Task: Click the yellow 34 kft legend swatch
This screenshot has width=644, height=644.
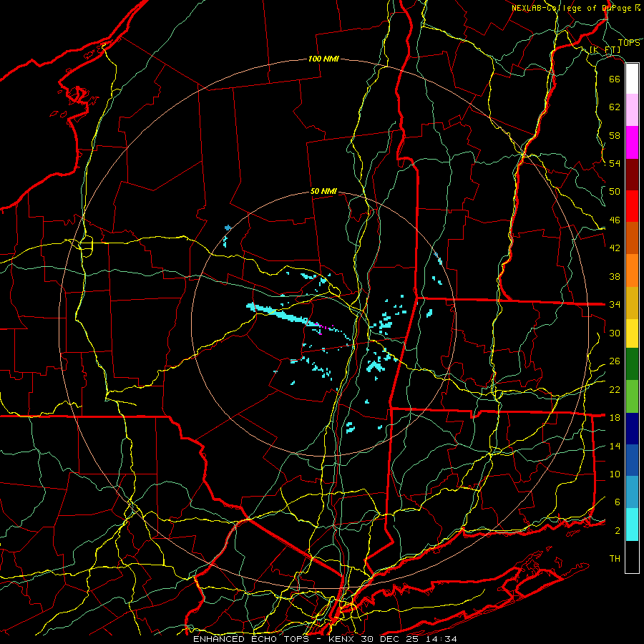Action: click(x=632, y=333)
